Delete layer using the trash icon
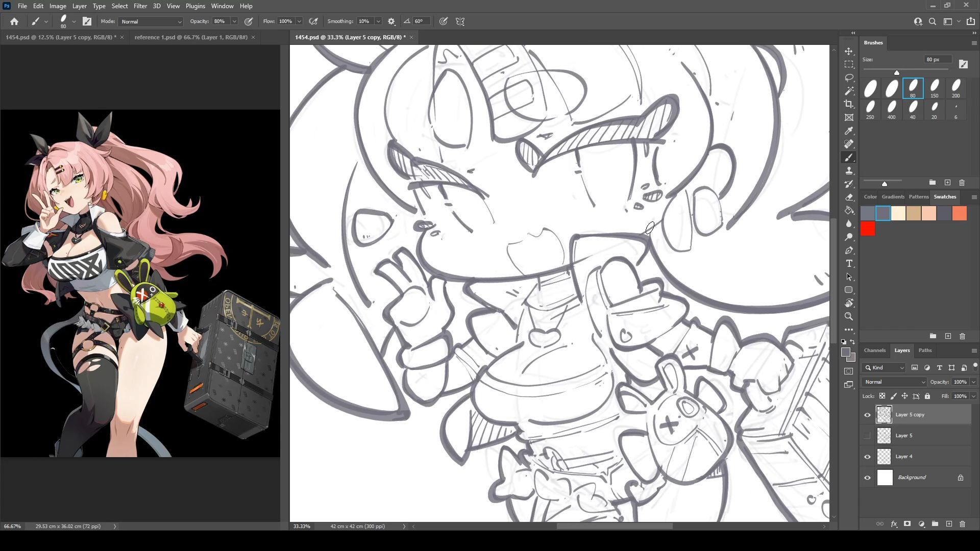This screenshot has width=980, height=551. pyautogui.click(x=962, y=524)
